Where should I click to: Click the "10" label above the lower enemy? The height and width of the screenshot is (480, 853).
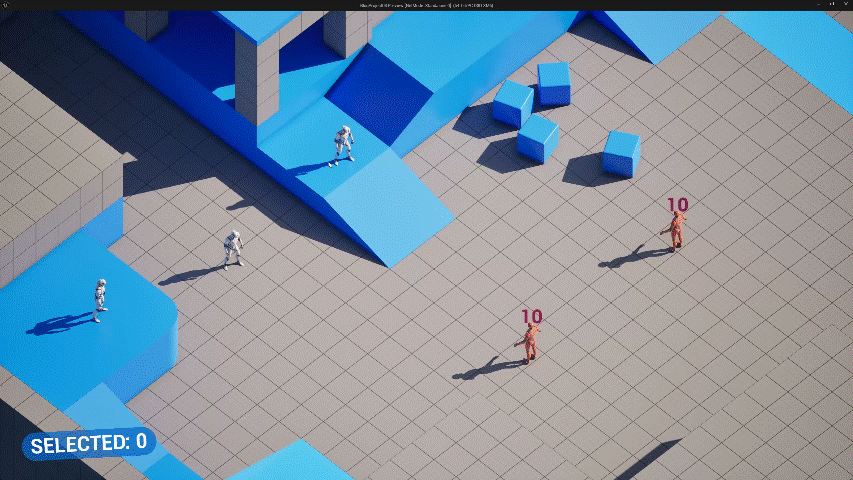point(531,316)
